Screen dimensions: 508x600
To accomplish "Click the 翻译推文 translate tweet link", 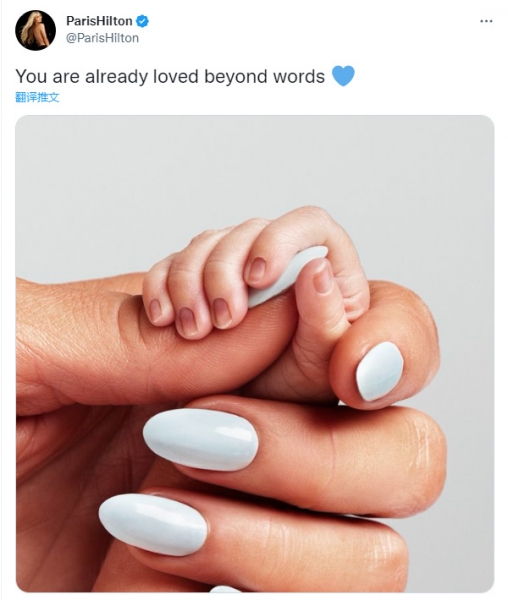I will tap(37, 97).
